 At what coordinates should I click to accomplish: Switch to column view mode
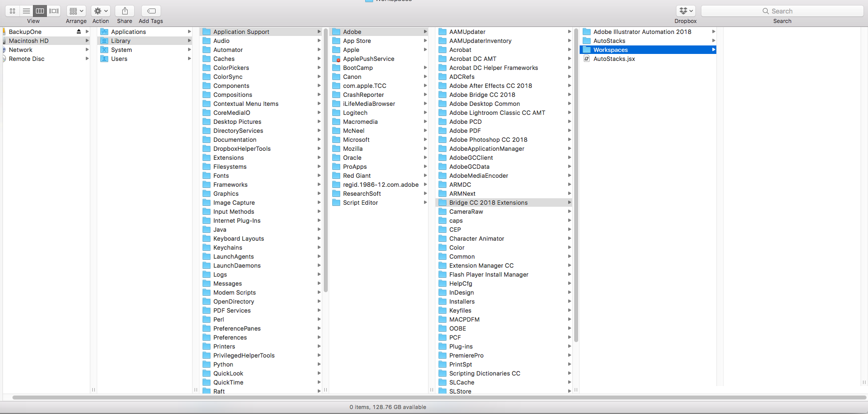pyautogui.click(x=40, y=11)
